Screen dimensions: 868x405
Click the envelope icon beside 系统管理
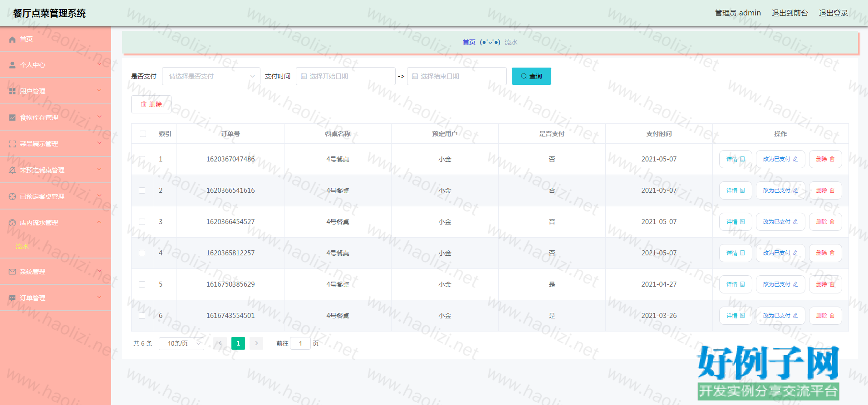[x=12, y=272]
